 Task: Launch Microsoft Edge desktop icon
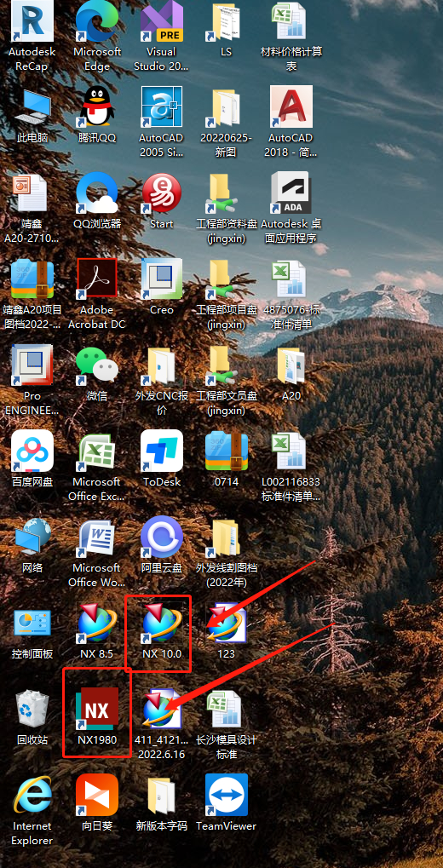click(96, 22)
